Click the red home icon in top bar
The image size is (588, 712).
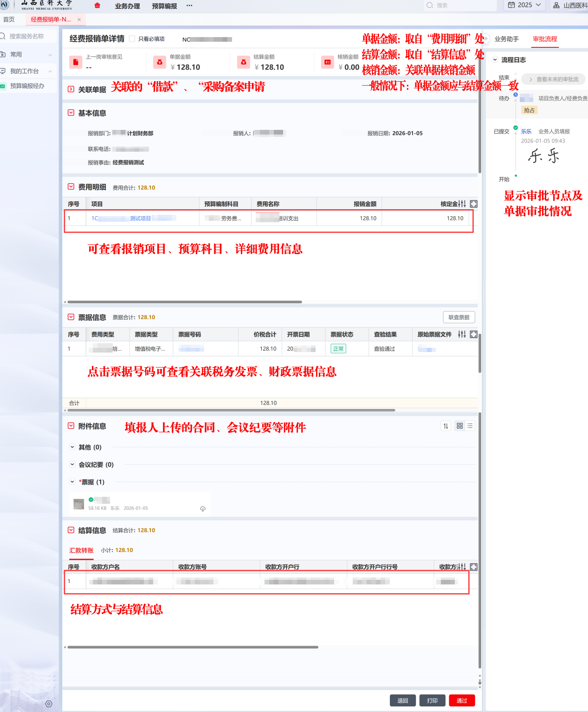point(97,6)
